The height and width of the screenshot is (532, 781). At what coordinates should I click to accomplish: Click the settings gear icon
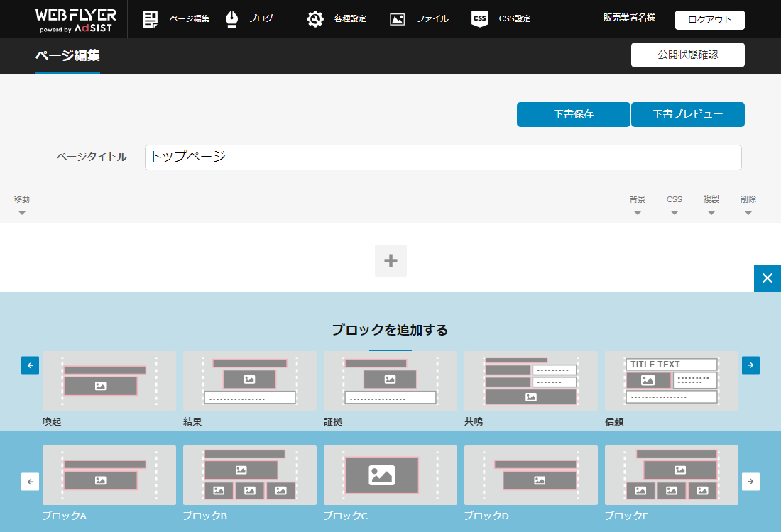coord(315,19)
